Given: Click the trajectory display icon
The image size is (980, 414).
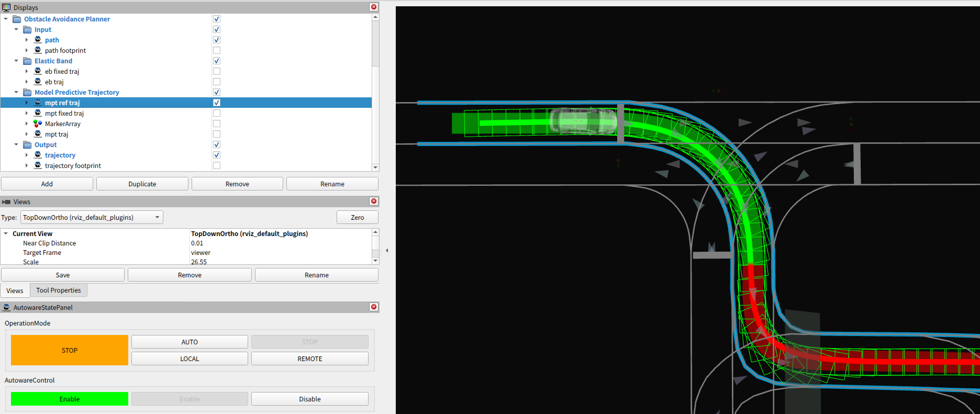Looking at the screenshot, I should click(38, 155).
